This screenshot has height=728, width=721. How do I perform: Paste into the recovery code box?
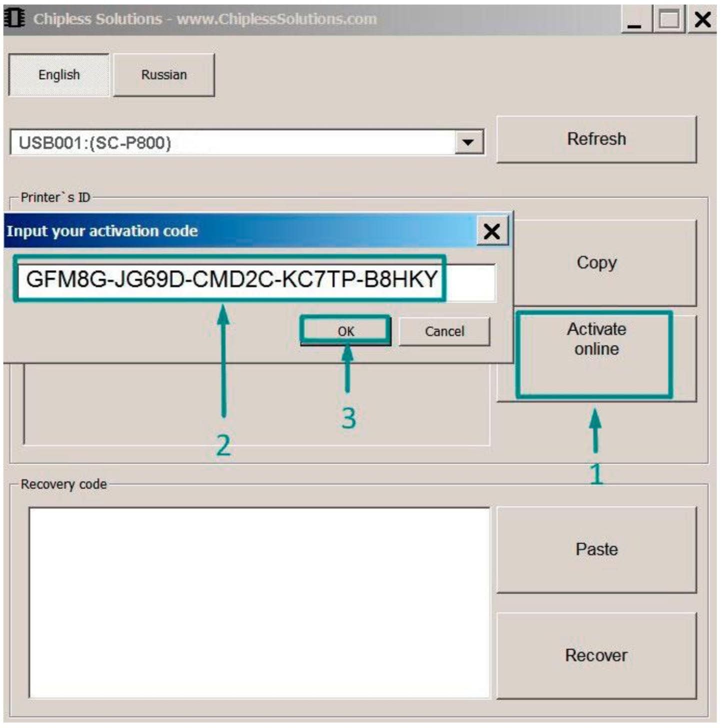coord(596,550)
